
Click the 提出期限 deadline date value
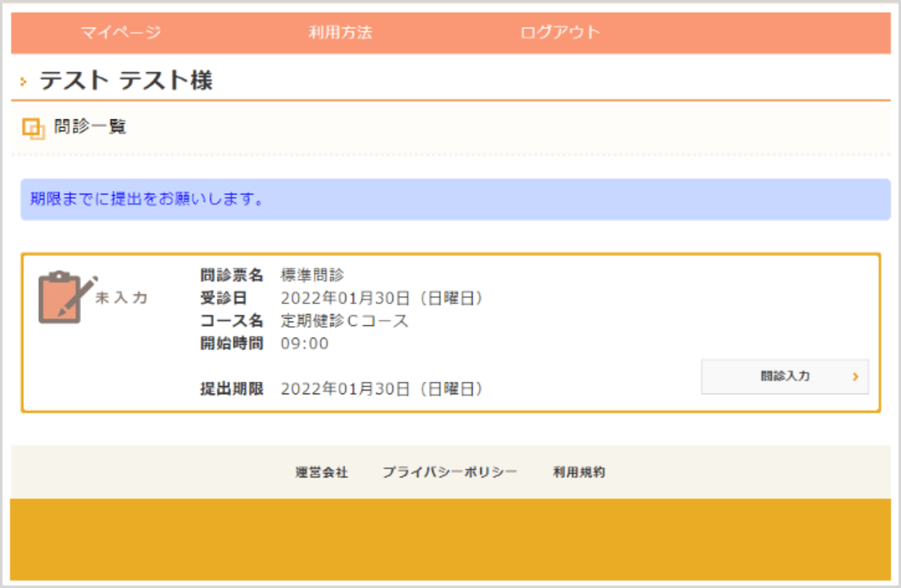381,389
